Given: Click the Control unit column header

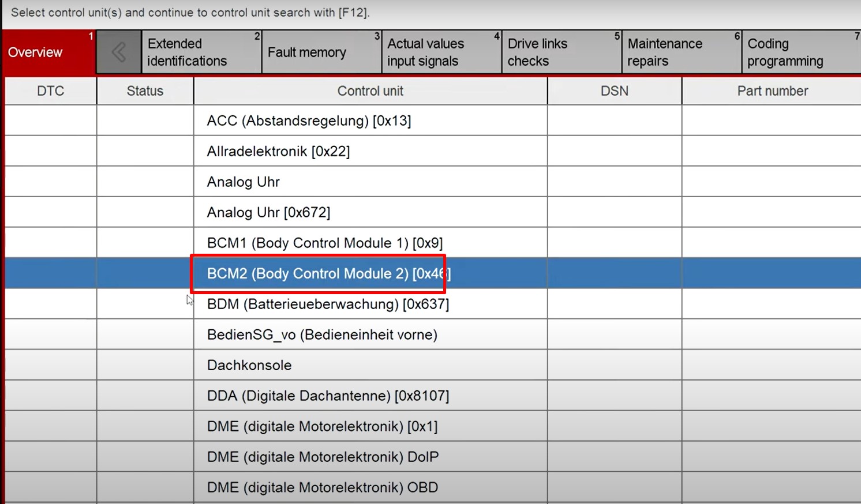Looking at the screenshot, I should pyautogui.click(x=370, y=91).
